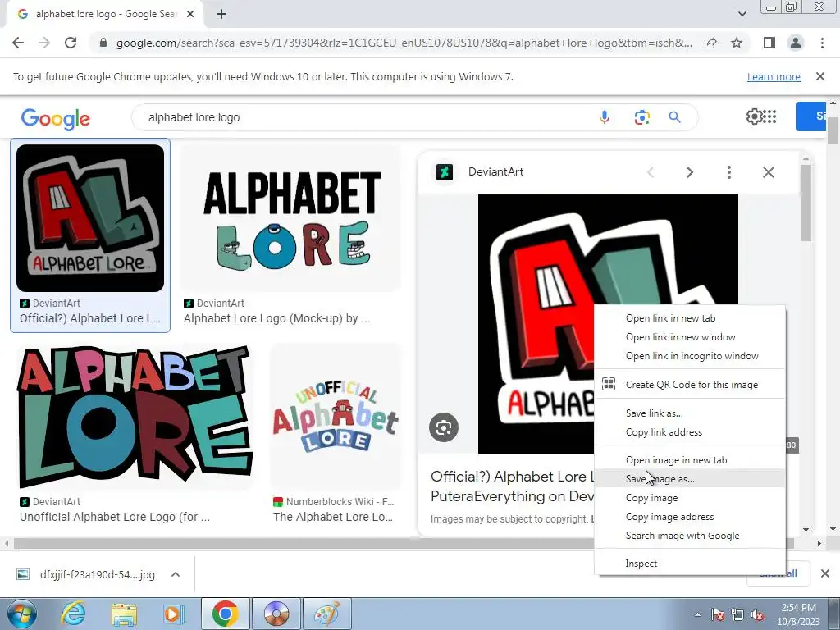This screenshot has width=840, height=630.
Task: Expand options for the downloaded jpg file
Action: [x=176, y=574]
